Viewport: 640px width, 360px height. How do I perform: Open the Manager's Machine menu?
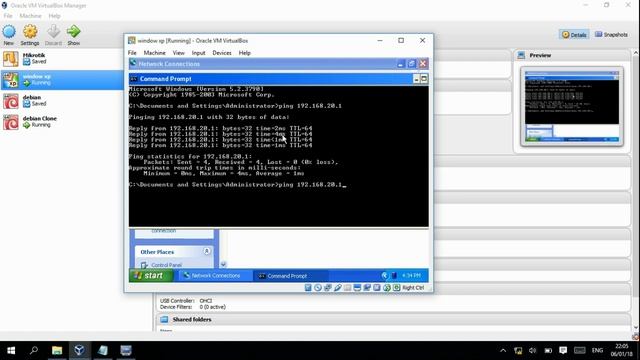[x=30, y=16]
